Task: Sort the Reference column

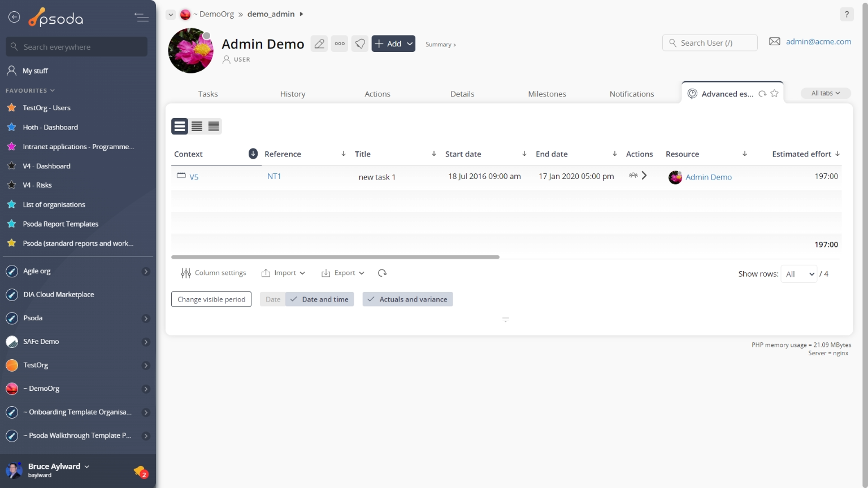Action: click(344, 154)
